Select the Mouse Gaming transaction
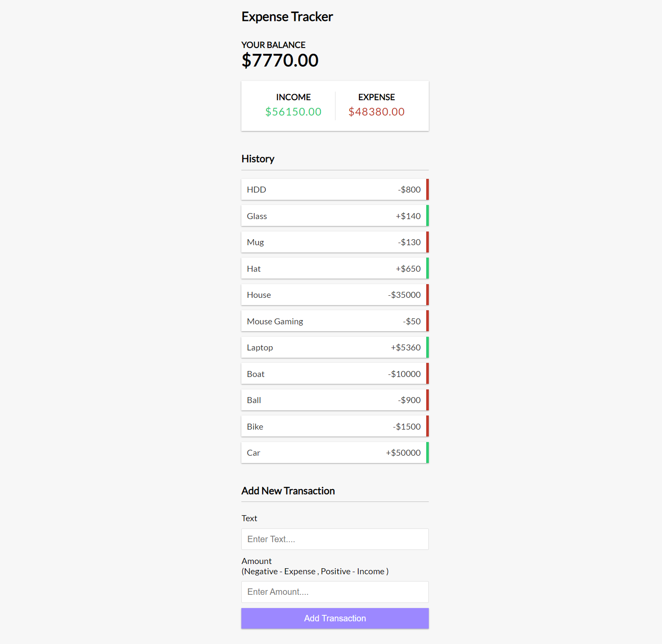Viewport: 662px width, 644px height. click(x=334, y=321)
